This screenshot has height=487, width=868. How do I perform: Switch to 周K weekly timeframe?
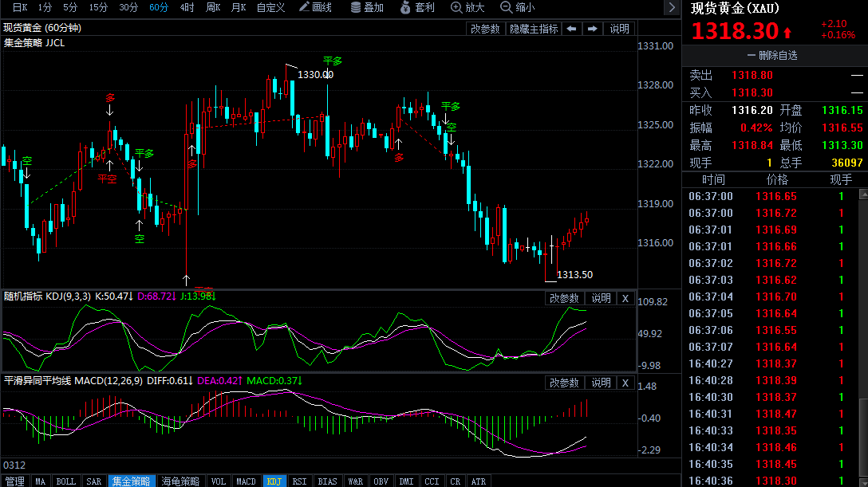coord(213,7)
